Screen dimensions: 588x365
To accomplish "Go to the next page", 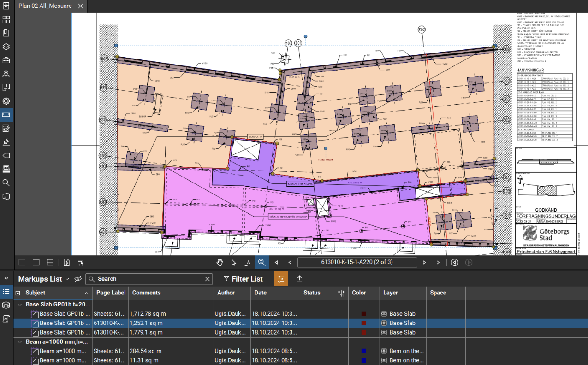I will point(424,262).
